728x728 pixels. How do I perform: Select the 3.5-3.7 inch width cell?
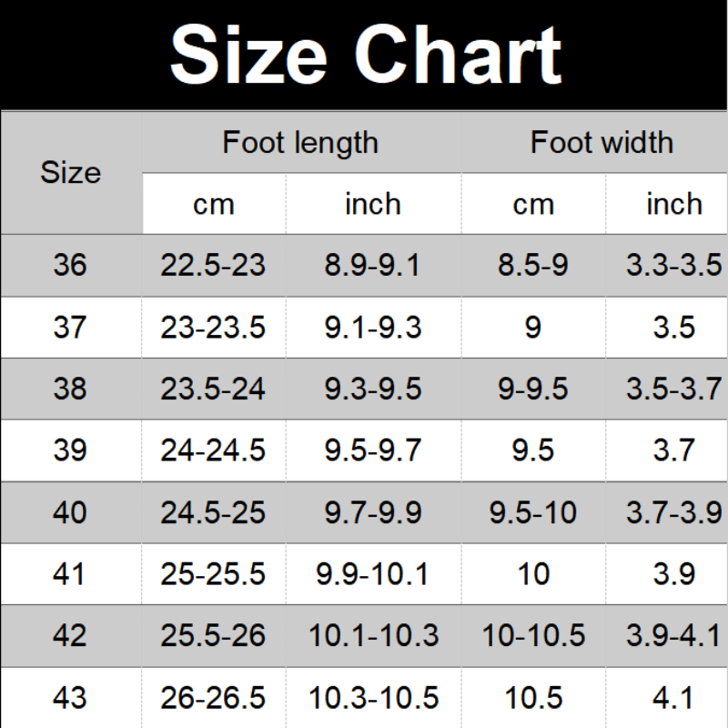pyautogui.click(x=673, y=389)
